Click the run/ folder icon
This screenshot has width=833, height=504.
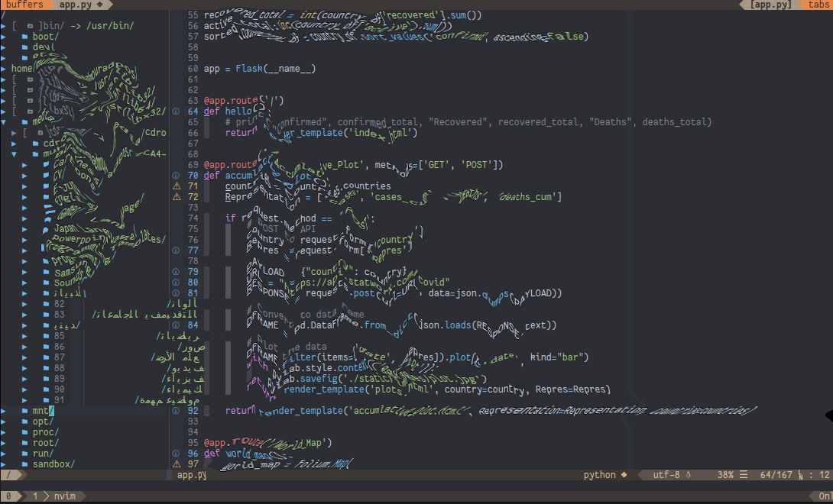(x=25, y=454)
